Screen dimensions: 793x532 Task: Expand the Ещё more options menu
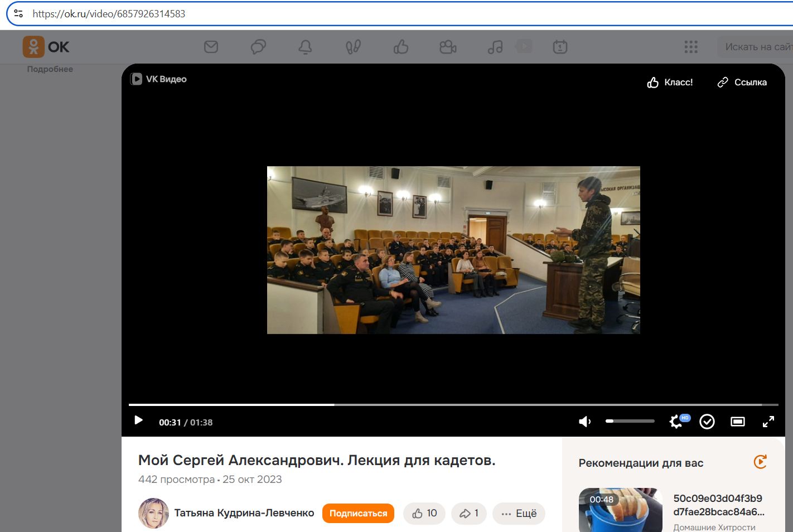tap(519, 514)
